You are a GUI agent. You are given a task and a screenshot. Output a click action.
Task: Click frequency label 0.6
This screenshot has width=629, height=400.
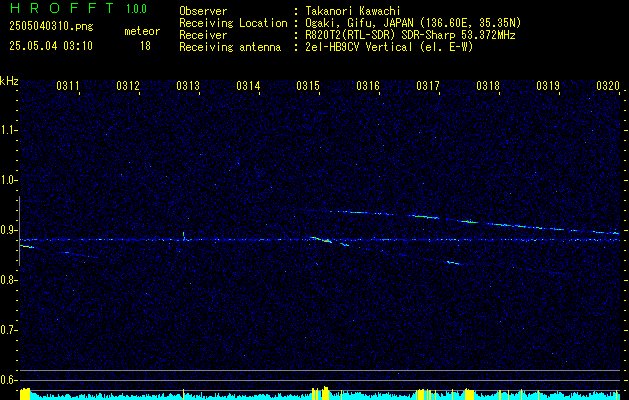pyautogui.click(x=8, y=380)
